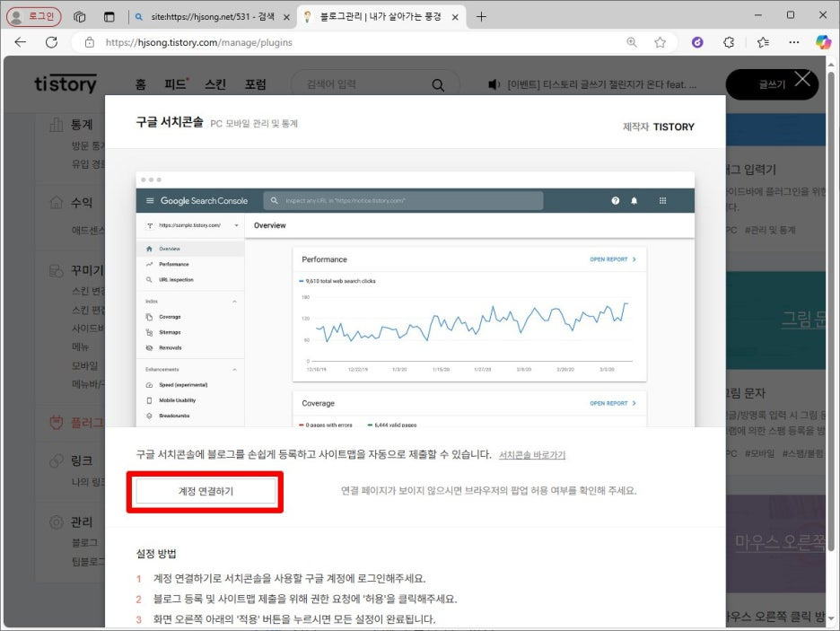Click the 링크 chain icon

(x=57, y=460)
